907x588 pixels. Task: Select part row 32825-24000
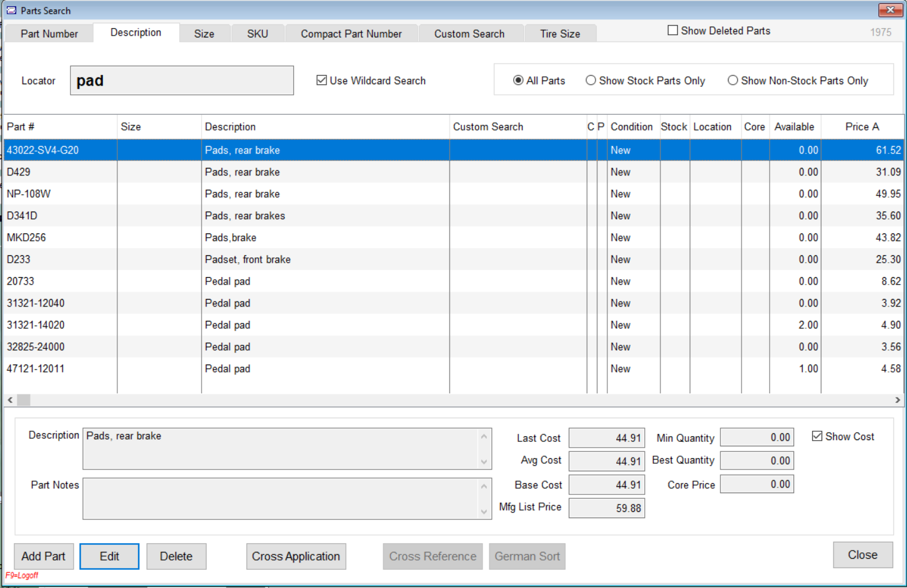(x=453, y=346)
